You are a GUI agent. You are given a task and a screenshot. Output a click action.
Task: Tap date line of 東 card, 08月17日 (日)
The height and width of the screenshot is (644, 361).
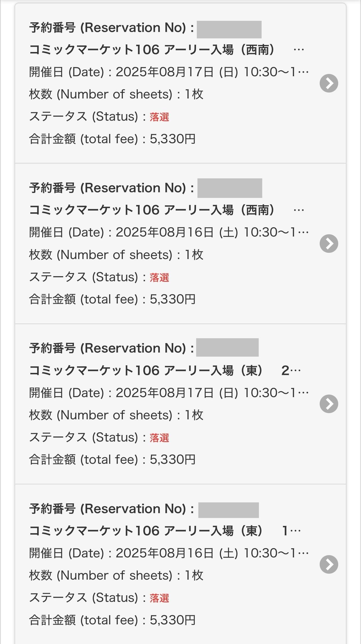coord(169,393)
